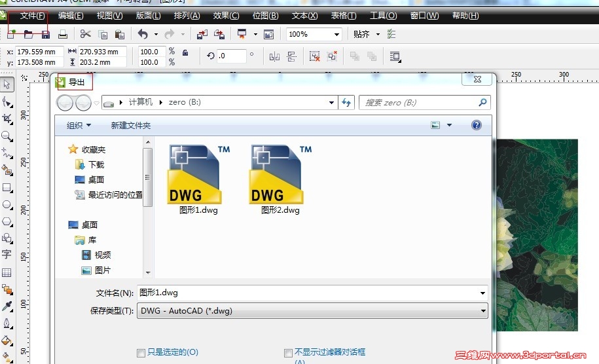Select the Freehand tool

[7, 153]
